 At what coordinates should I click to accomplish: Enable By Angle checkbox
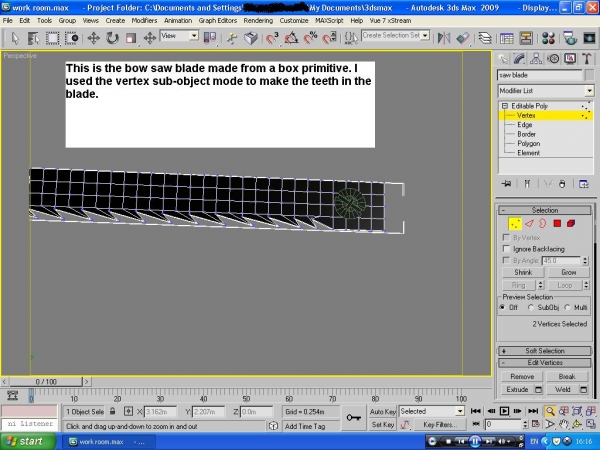point(506,261)
